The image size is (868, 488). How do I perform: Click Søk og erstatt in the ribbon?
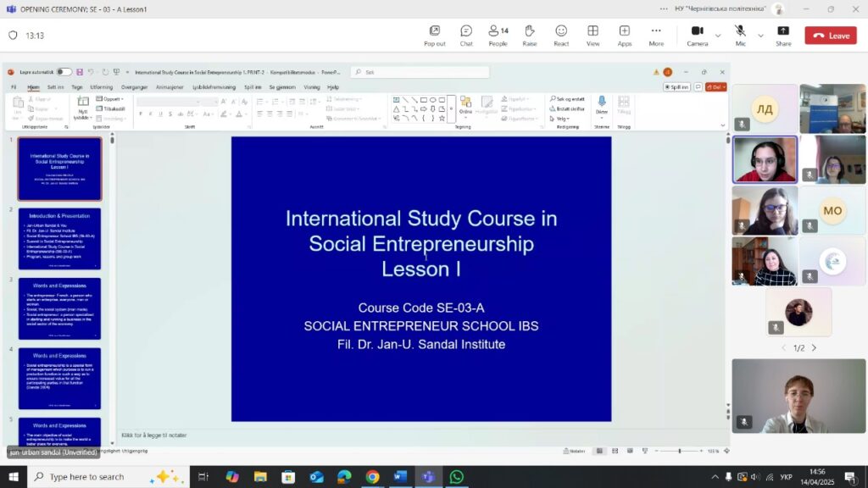(567, 99)
